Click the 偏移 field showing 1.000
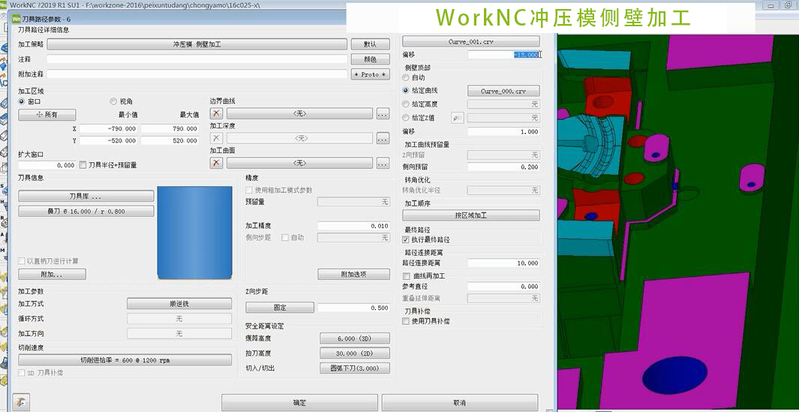799x412 pixels. click(x=503, y=131)
